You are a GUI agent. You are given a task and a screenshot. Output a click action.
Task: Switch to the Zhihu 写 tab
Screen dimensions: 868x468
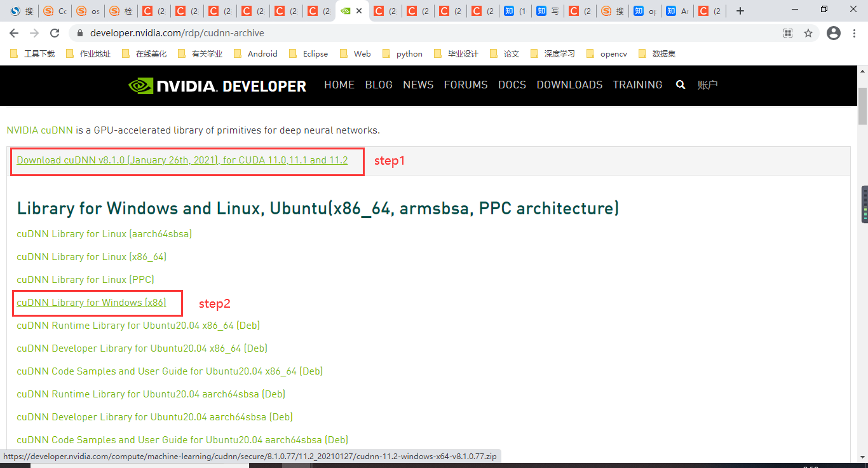coord(548,11)
